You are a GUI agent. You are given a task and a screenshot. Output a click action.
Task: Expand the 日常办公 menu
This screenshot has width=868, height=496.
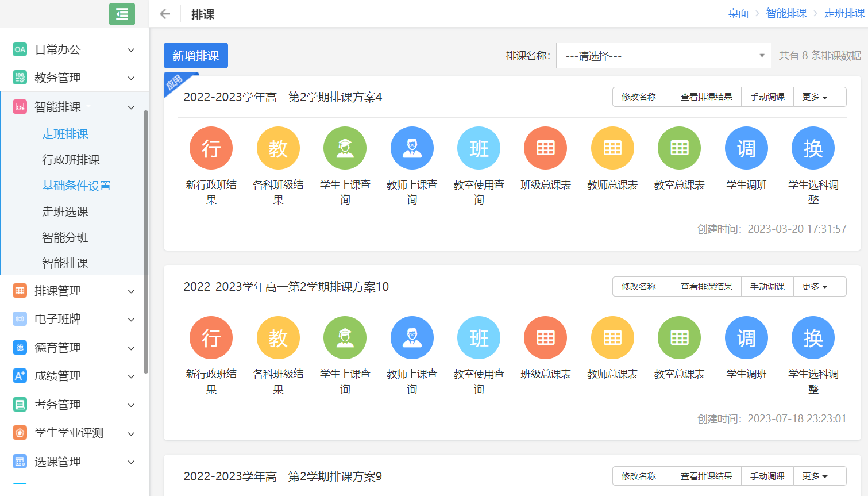[x=131, y=50]
